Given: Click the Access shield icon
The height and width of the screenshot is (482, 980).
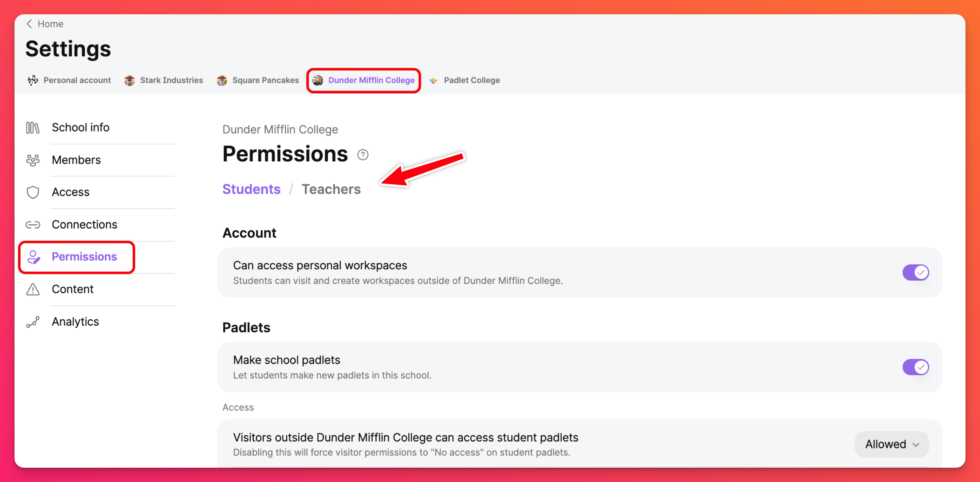Looking at the screenshot, I should (x=33, y=192).
